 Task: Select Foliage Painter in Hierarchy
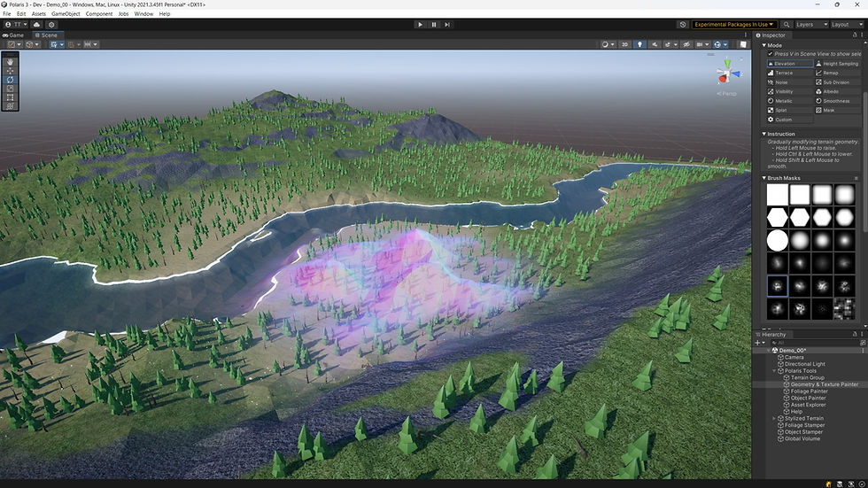coord(809,391)
